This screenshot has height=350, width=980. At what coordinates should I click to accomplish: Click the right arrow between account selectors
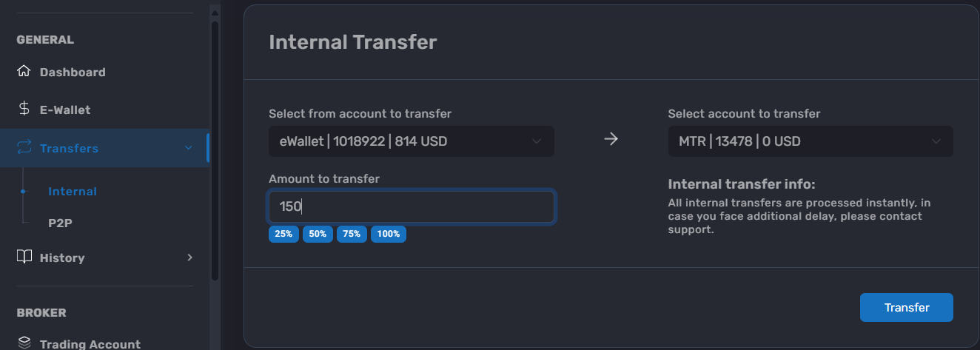pyautogui.click(x=611, y=140)
